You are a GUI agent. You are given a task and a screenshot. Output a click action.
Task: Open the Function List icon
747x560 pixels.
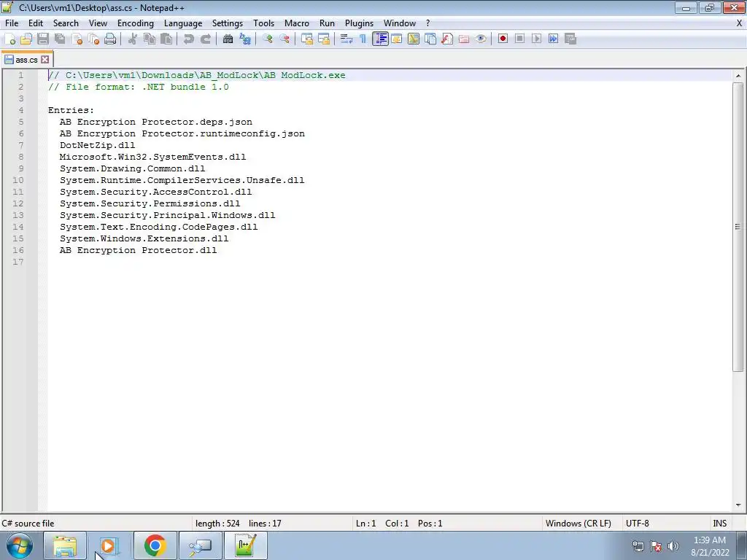tap(447, 39)
